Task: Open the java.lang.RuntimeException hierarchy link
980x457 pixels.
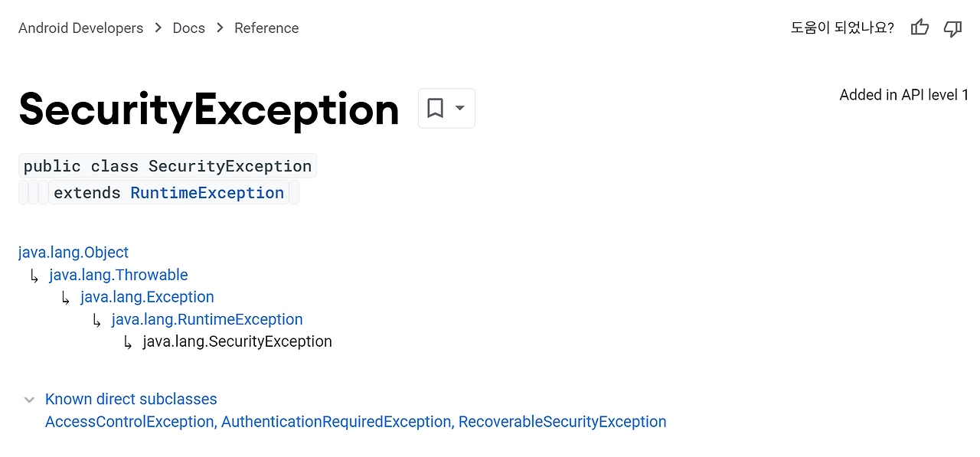Action: click(207, 319)
